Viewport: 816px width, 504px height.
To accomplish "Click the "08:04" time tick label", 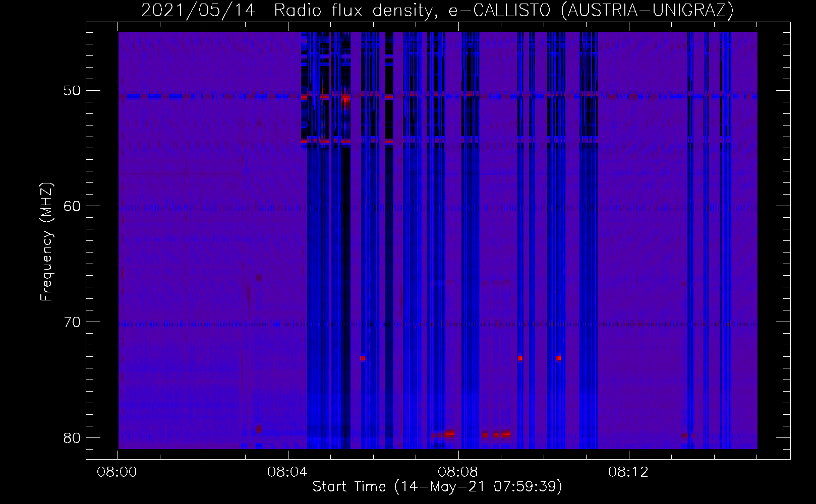I will pos(288,473).
